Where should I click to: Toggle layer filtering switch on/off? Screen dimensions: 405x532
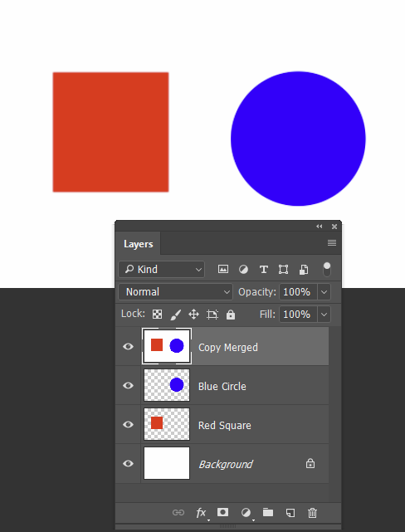click(x=327, y=270)
